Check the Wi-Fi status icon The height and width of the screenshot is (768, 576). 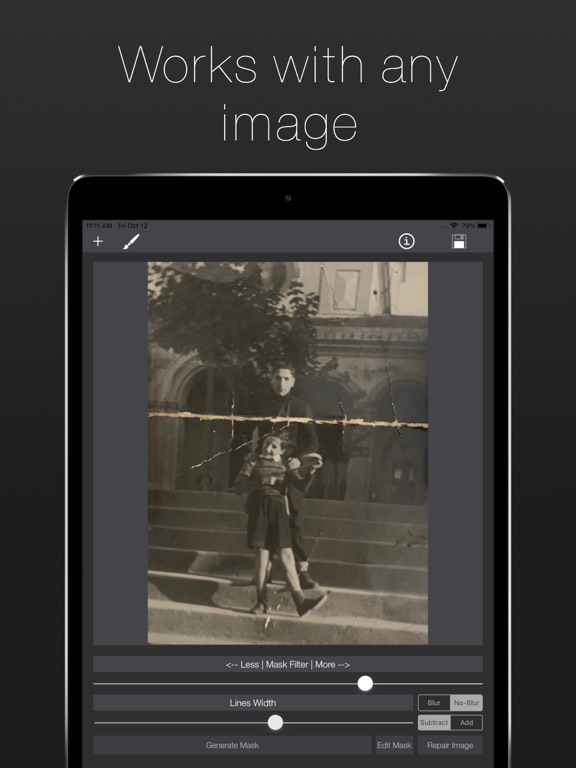click(x=454, y=226)
